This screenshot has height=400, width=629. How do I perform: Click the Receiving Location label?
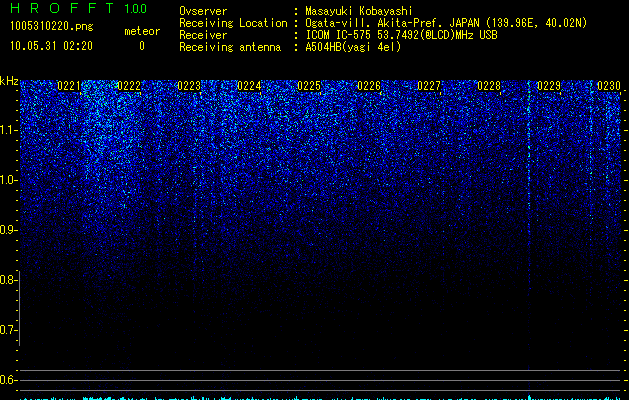coord(233,23)
